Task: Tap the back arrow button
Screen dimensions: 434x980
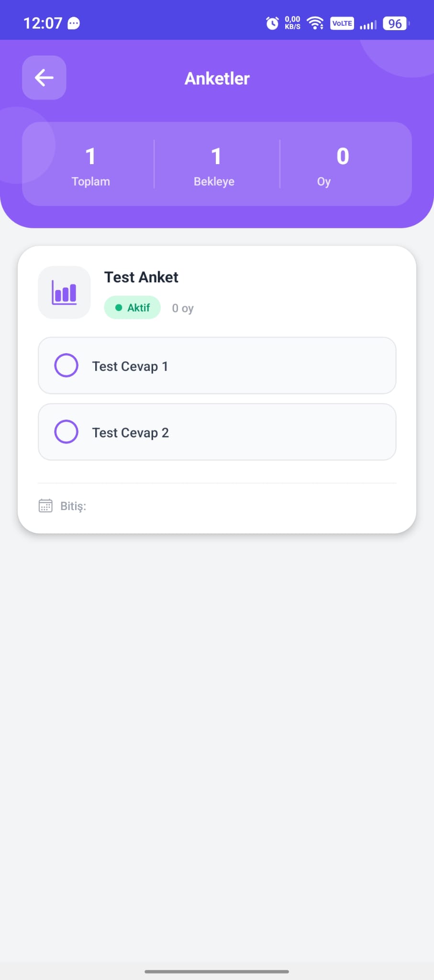Action: 44,78
